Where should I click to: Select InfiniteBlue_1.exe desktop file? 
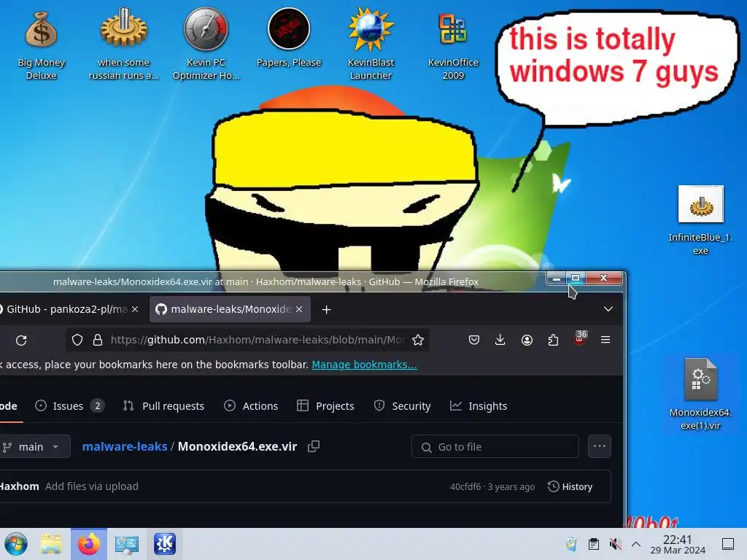coord(700,220)
